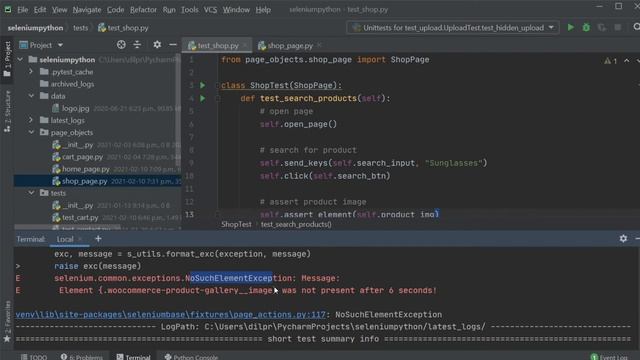
Task: Open page_actions.py:117 link in terminal
Action: click(x=171, y=315)
